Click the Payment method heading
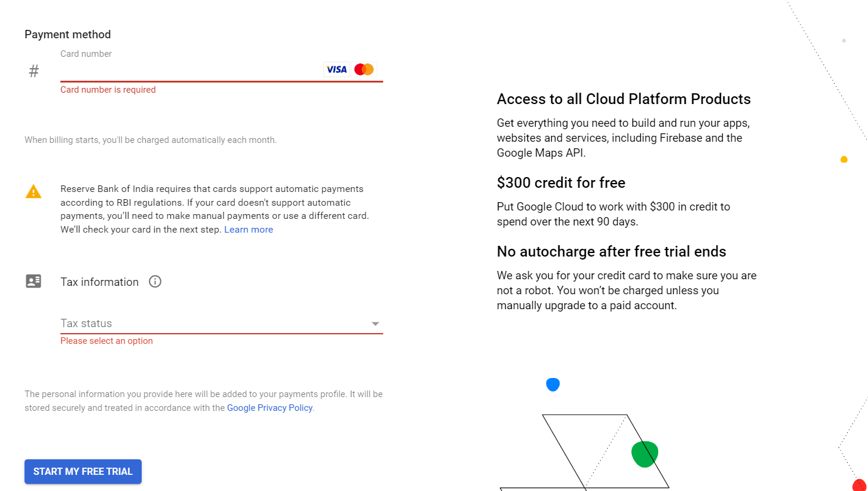Screen dimensions: 868x491 click(68, 35)
